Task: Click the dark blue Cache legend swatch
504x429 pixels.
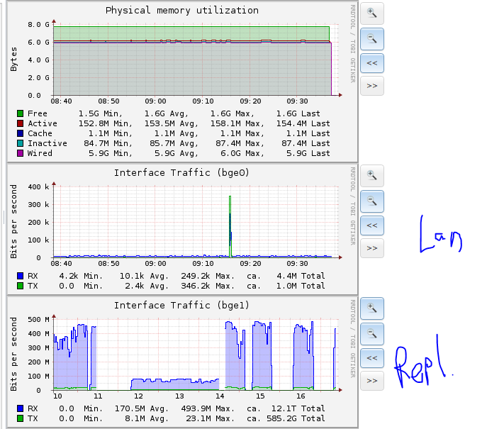Action: pyautogui.click(x=21, y=133)
